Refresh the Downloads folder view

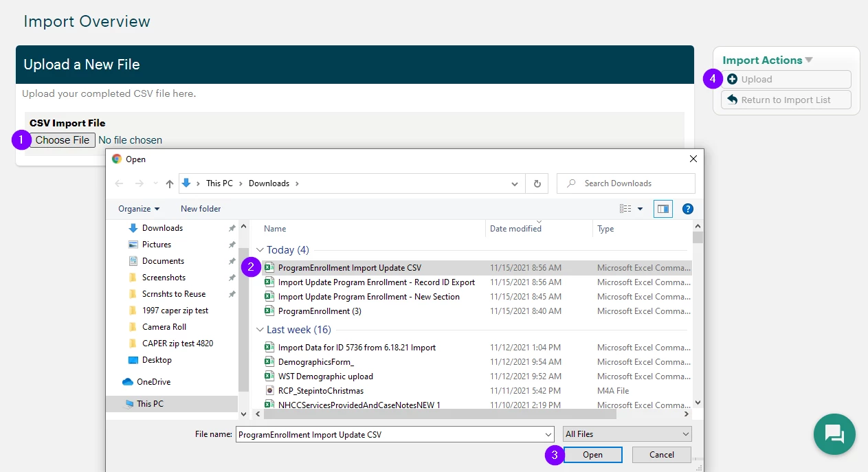coord(537,183)
